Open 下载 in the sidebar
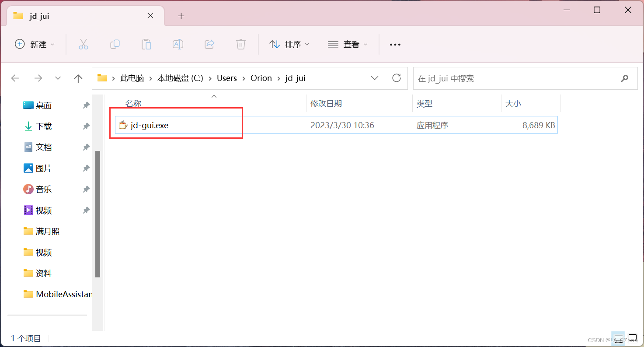The height and width of the screenshot is (347, 644). [44, 126]
